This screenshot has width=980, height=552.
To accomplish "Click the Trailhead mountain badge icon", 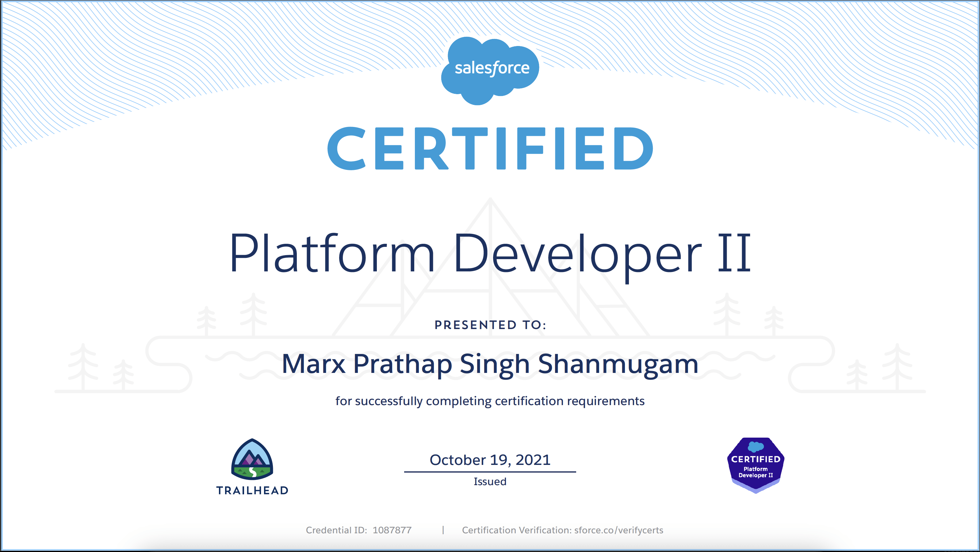I will (252, 459).
